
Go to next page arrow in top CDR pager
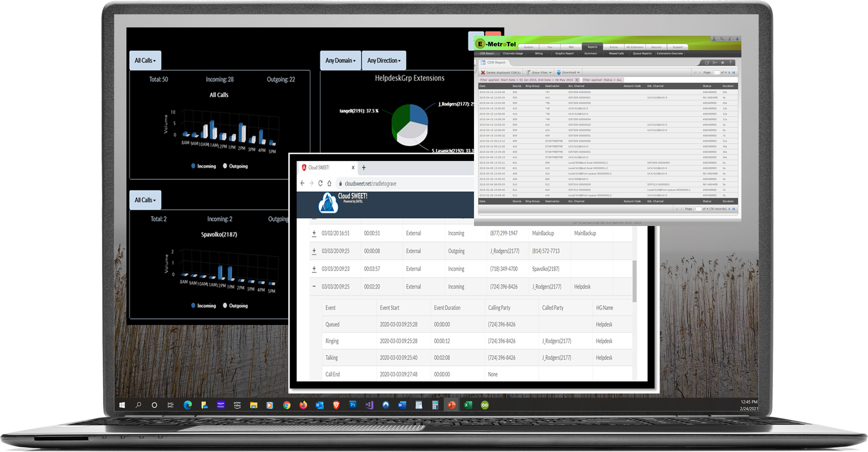click(x=729, y=72)
